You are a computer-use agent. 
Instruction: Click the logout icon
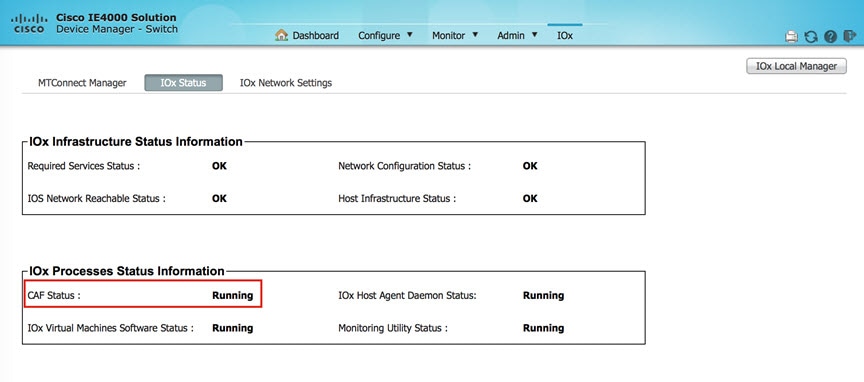(x=849, y=36)
